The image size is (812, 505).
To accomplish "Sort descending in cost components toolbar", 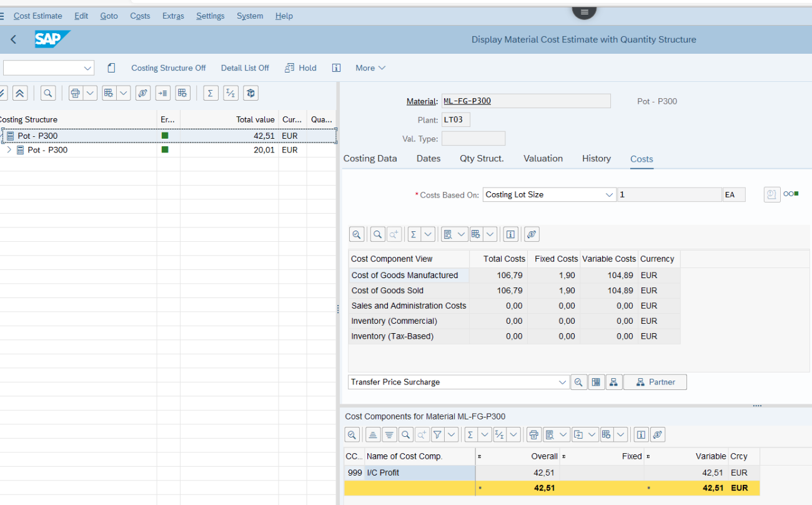I will [x=389, y=434].
